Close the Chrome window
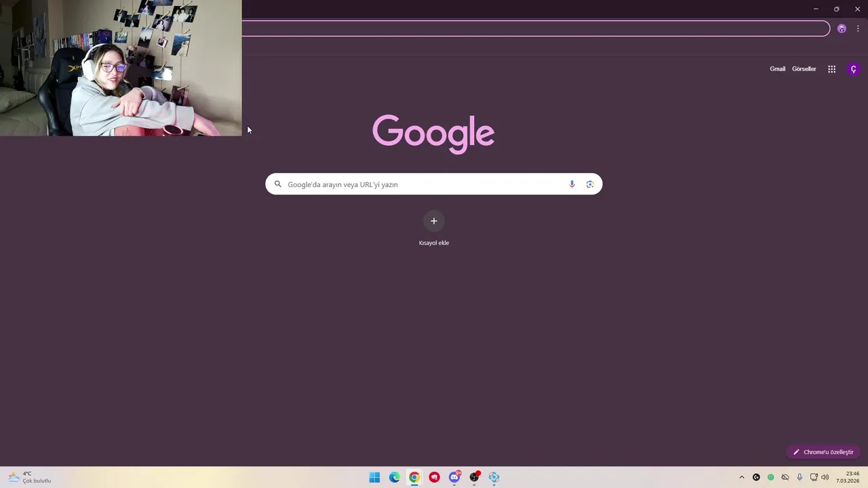868x488 pixels. 857,9
